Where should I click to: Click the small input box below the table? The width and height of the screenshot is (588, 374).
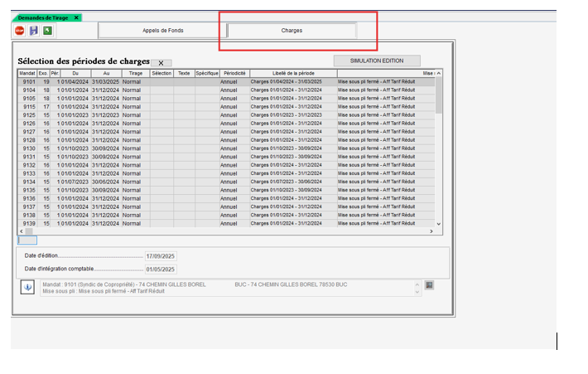pos(27,240)
